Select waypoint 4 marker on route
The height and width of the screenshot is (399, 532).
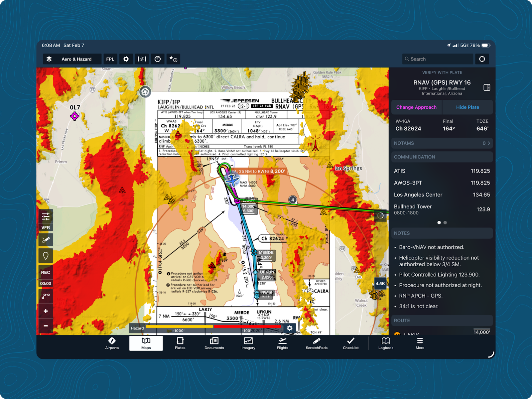[293, 200]
